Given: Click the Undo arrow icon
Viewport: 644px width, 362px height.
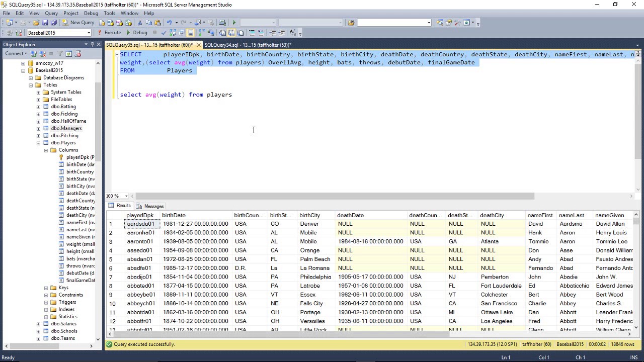Looking at the screenshot, I should (170, 23).
